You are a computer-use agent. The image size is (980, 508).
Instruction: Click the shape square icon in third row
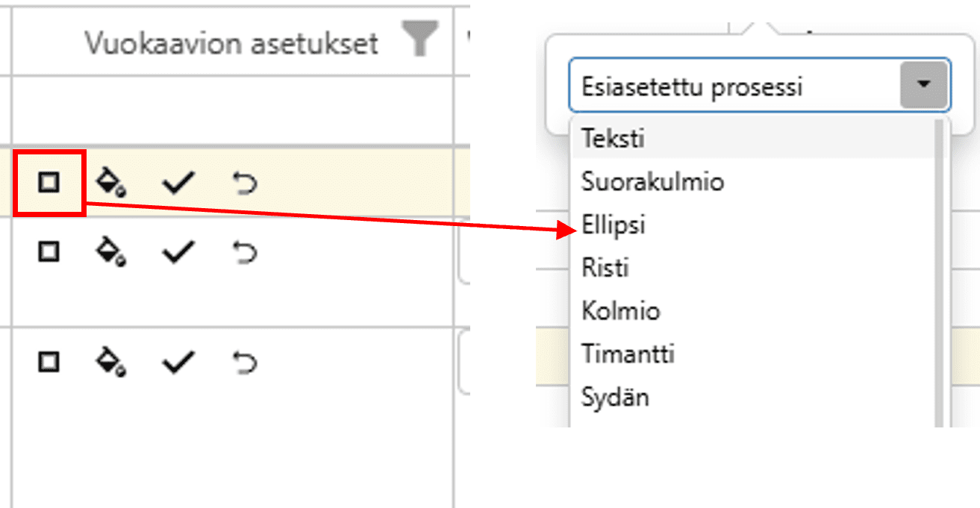[49, 363]
